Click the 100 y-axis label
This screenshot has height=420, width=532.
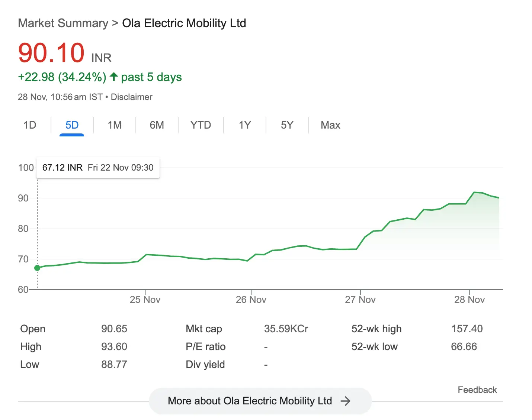(x=26, y=168)
